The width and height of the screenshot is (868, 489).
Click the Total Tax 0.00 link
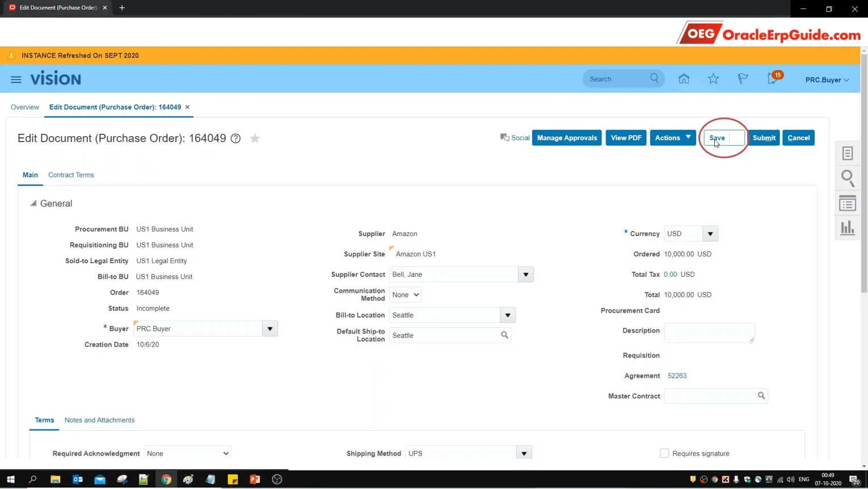(670, 275)
